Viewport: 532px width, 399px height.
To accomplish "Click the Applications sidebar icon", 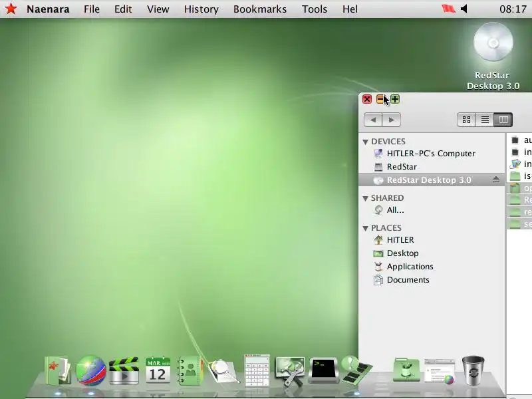I will coord(378,267).
